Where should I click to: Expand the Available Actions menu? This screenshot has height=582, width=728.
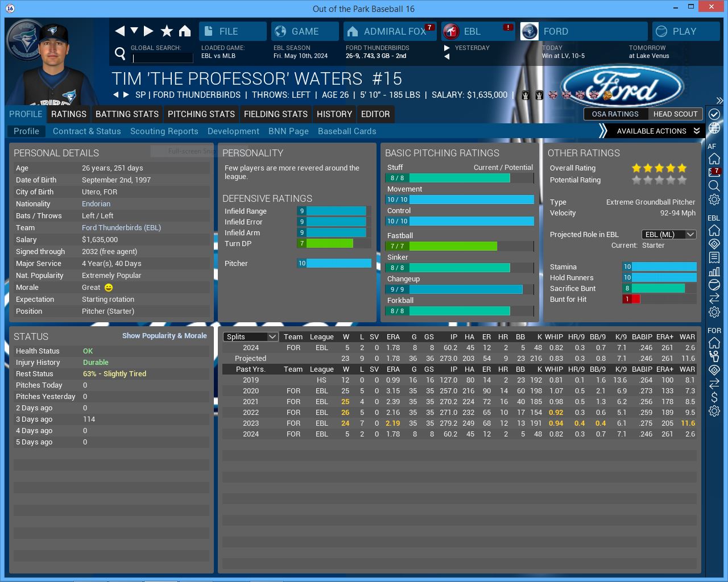652,131
